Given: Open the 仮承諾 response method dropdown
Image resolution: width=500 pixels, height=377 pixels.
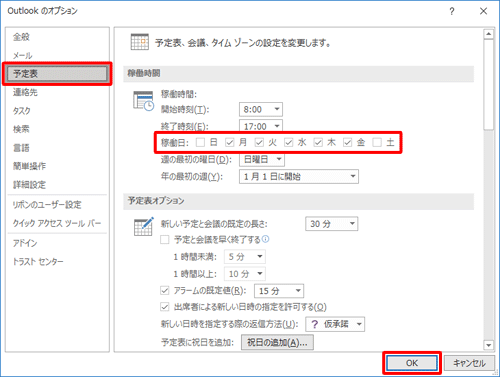Looking at the screenshot, I should coord(335,324).
